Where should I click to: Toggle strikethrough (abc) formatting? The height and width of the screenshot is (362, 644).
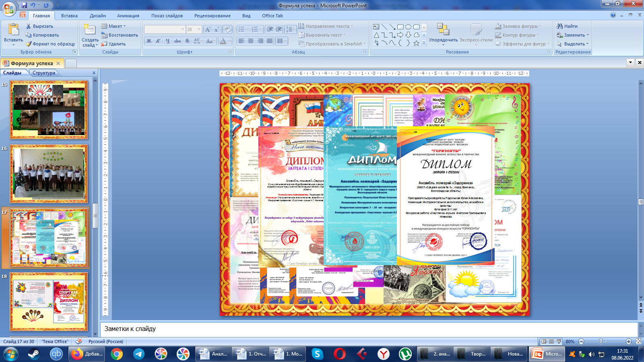pos(177,41)
